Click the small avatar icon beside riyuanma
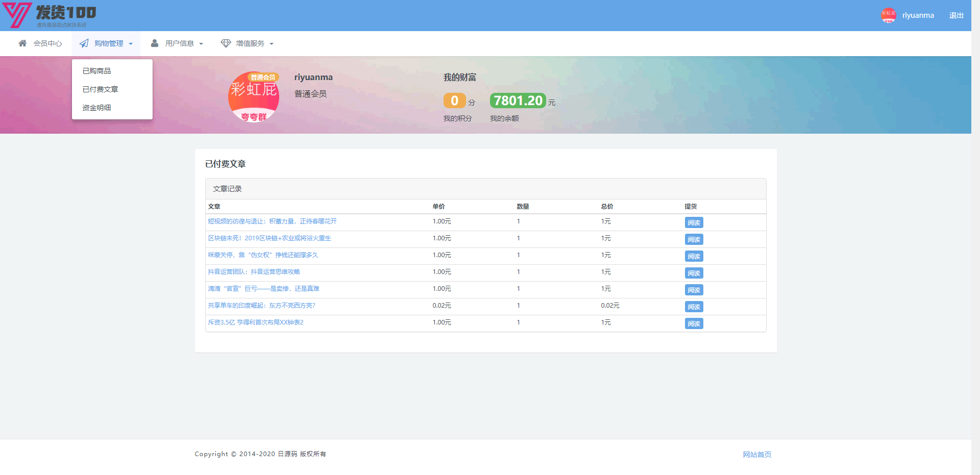This screenshot has width=980, height=475. pos(888,15)
